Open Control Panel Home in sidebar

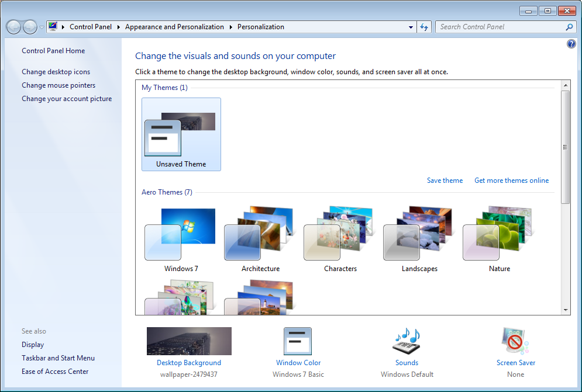point(53,51)
